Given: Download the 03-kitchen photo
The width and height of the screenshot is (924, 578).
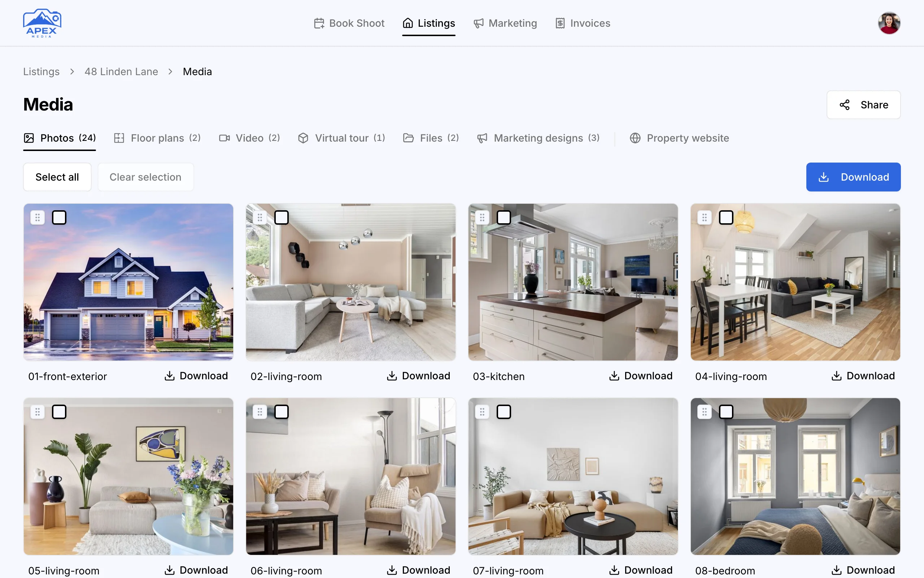Looking at the screenshot, I should pyautogui.click(x=641, y=376).
